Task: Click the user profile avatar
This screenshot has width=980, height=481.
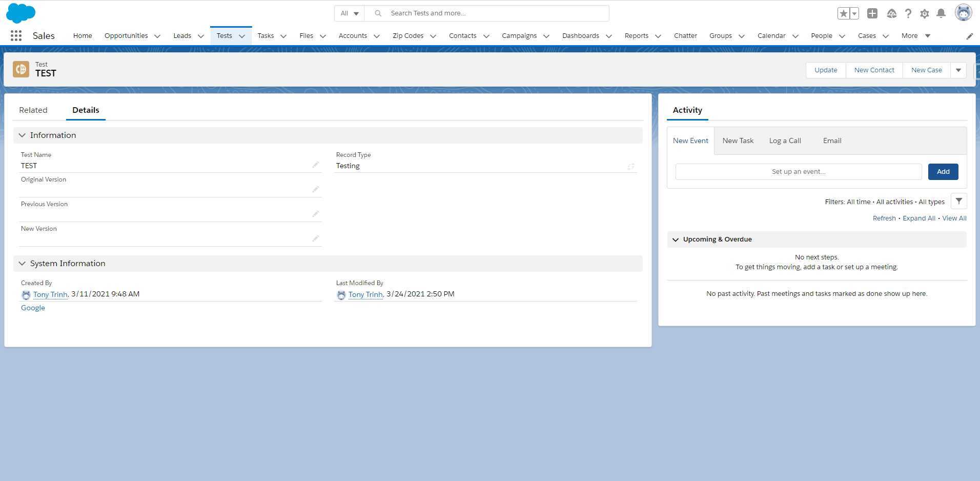Action: (964, 13)
